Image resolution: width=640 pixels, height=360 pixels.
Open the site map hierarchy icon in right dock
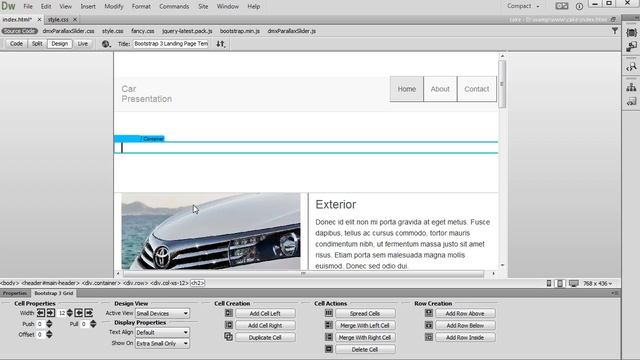point(631,87)
